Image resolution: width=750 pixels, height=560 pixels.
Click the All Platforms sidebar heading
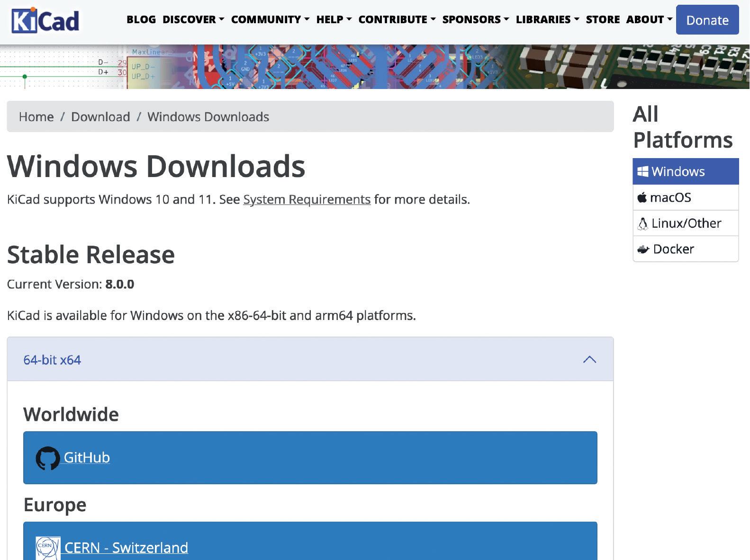[x=683, y=127]
